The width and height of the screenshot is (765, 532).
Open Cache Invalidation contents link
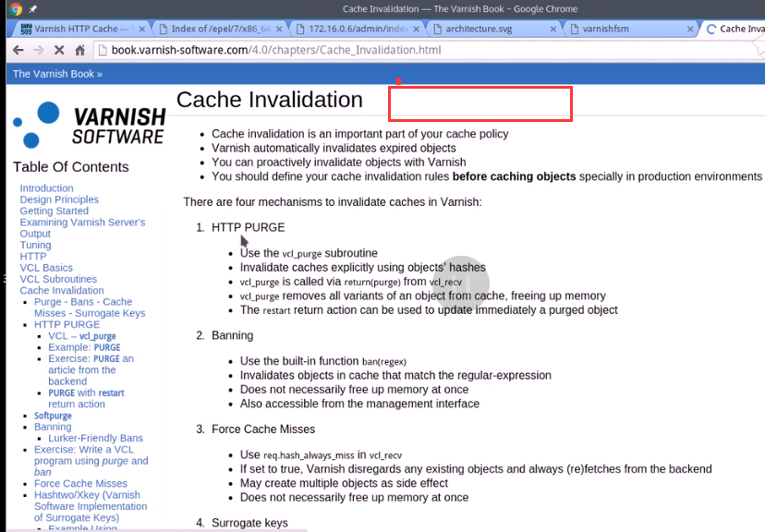pyautogui.click(x=62, y=291)
